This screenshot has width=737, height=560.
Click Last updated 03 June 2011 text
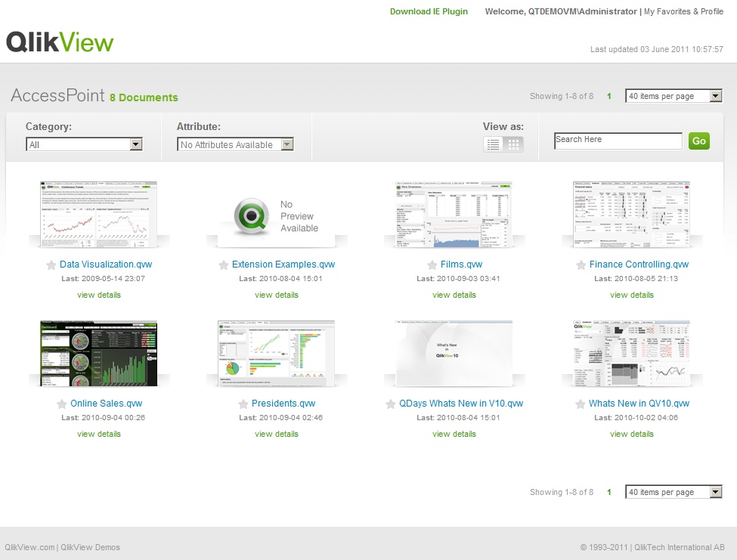click(657, 49)
